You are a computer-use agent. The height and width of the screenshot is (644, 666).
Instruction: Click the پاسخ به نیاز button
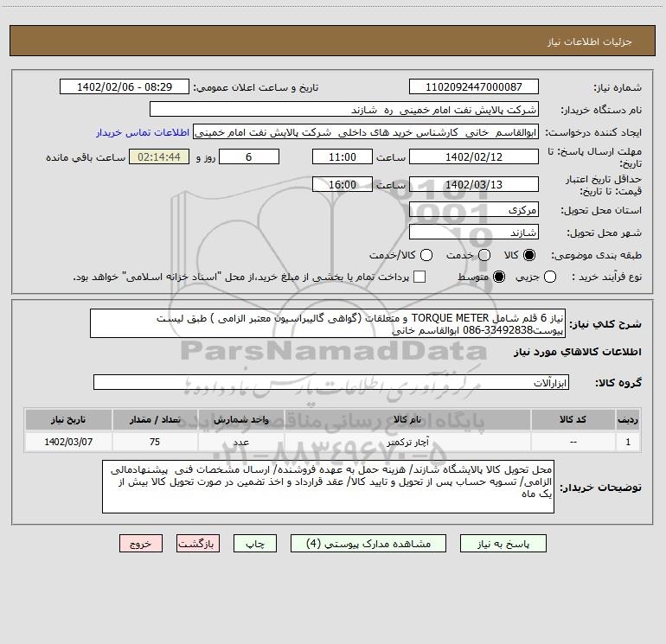pyautogui.click(x=503, y=544)
